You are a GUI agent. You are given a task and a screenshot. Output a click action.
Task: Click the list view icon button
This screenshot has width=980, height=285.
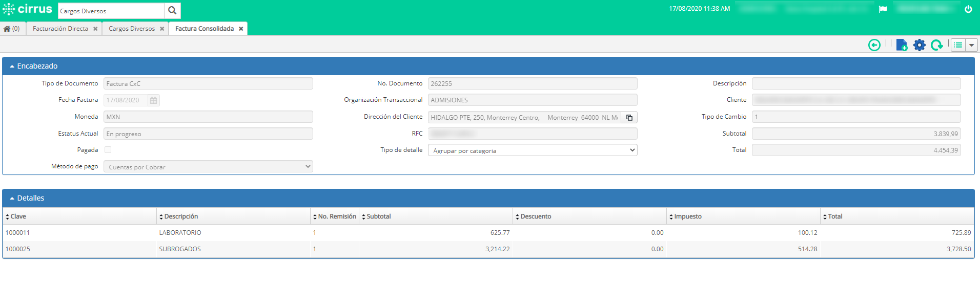click(958, 45)
